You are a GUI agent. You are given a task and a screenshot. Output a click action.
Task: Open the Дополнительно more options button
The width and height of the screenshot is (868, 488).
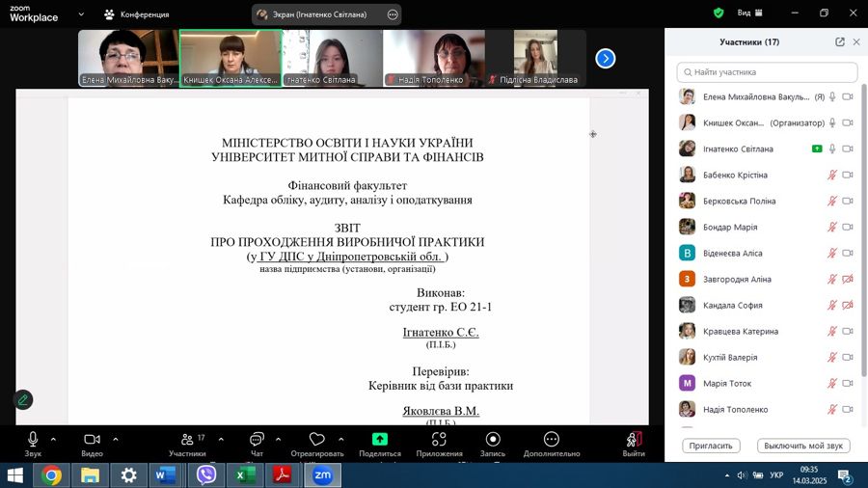(x=552, y=445)
